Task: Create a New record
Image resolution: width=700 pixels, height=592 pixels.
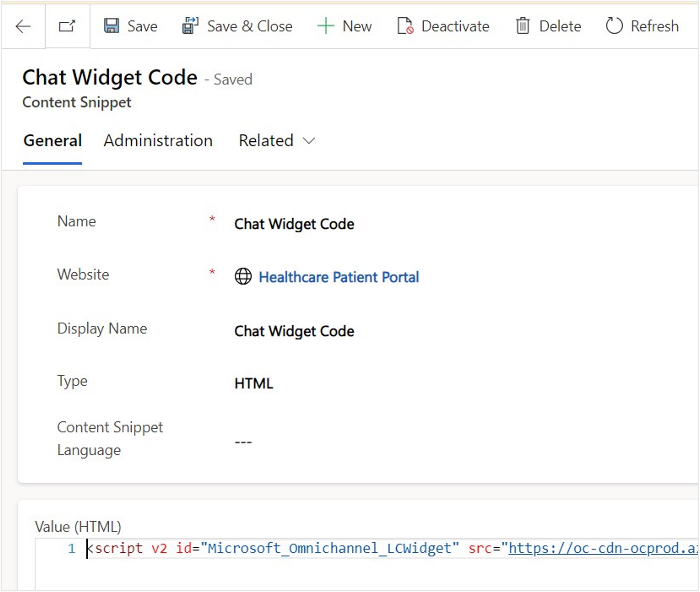Action: click(344, 26)
